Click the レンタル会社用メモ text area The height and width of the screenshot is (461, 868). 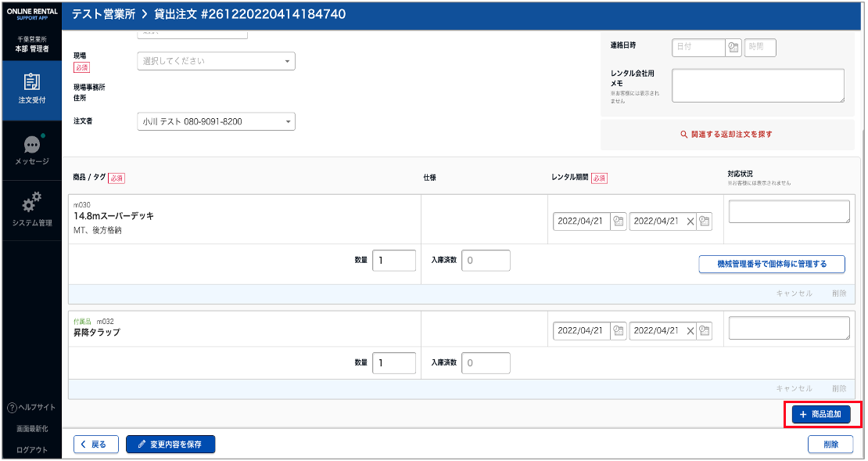[757, 85]
